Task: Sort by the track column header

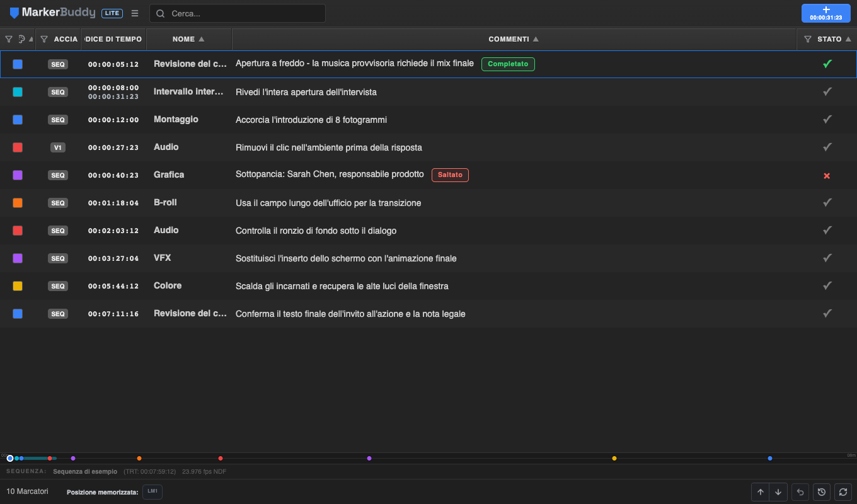Action: coord(66,39)
